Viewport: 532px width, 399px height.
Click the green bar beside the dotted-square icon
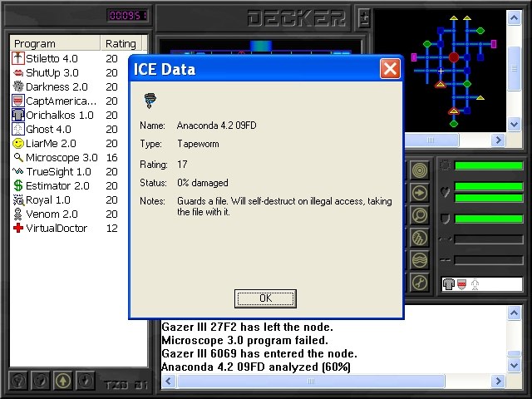tap(489, 165)
